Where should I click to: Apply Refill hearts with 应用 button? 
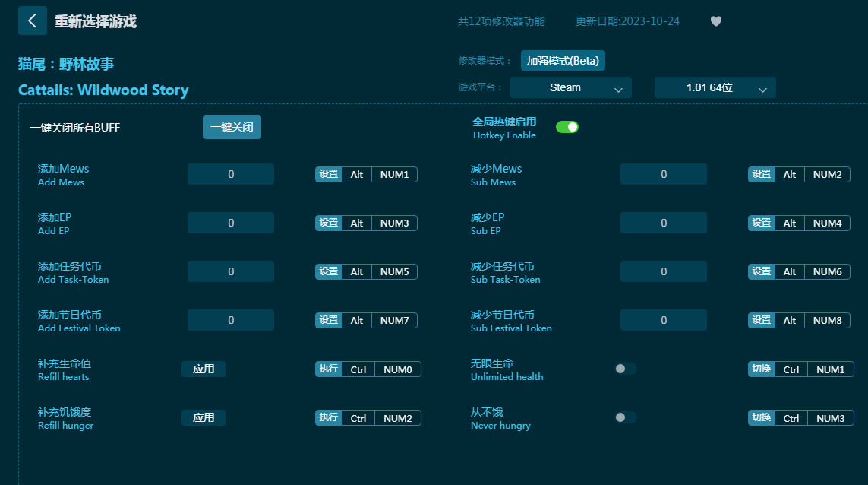pos(204,369)
